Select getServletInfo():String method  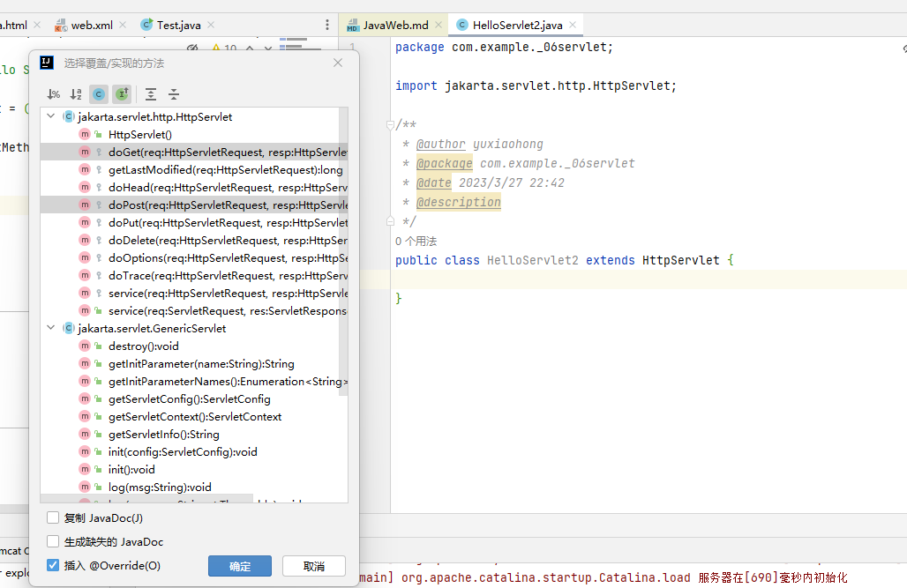(x=194, y=435)
